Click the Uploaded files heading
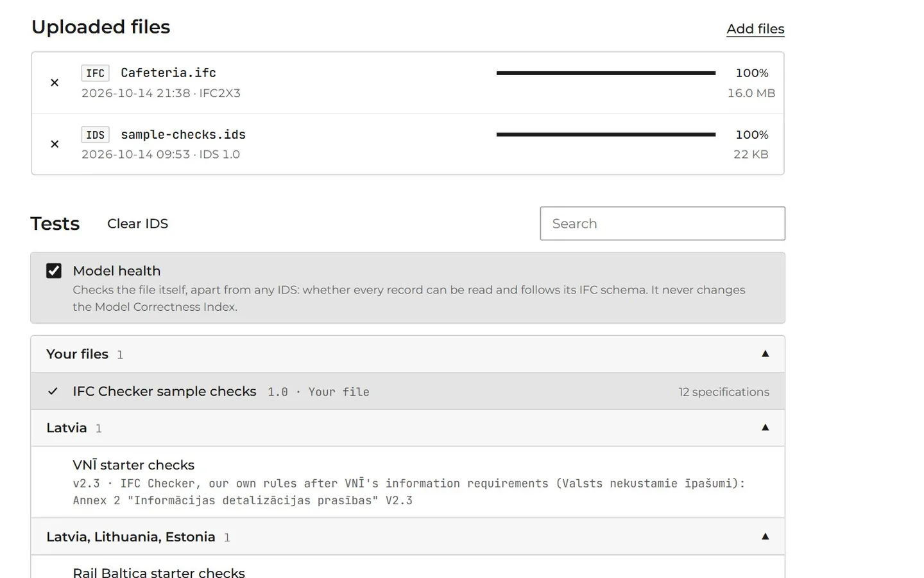The height and width of the screenshot is (578, 924). pyautogui.click(x=101, y=27)
